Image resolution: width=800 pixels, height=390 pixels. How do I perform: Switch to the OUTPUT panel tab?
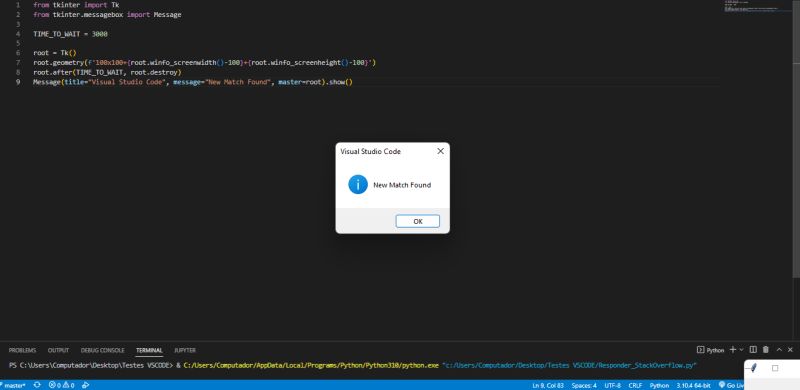coord(58,350)
